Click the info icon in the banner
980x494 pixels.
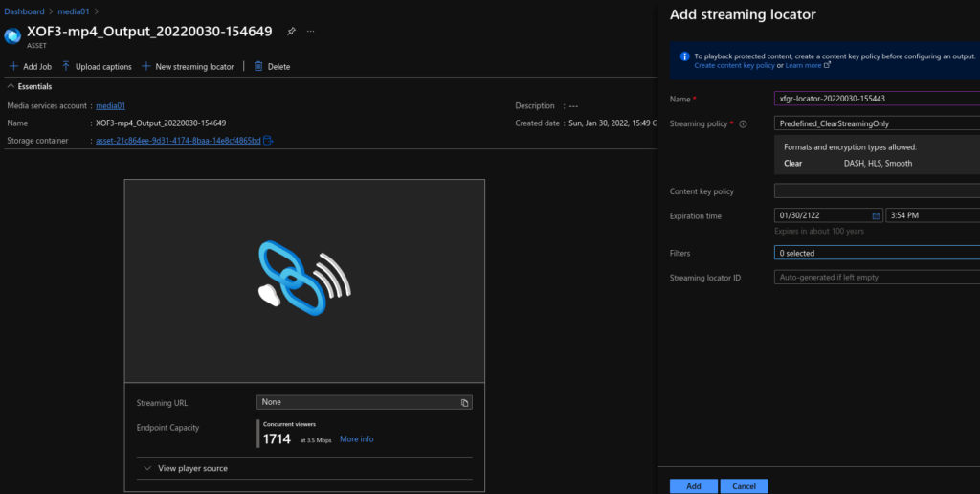(x=684, y=56)
